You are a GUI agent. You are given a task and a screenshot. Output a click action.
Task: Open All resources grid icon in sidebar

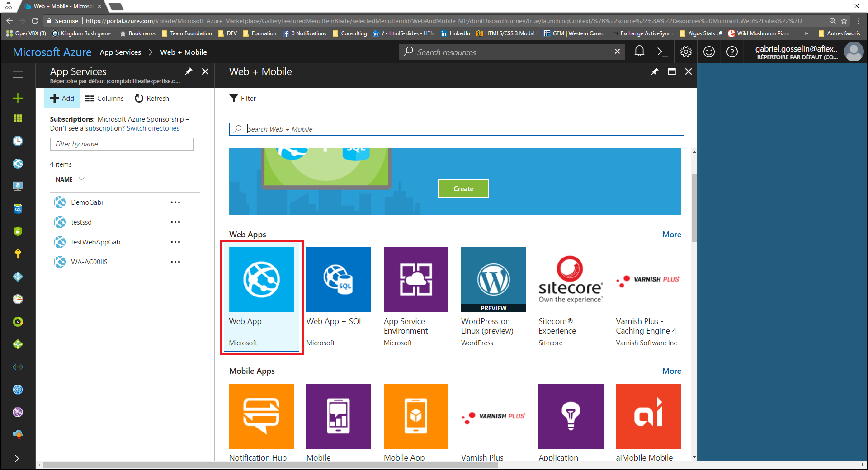click(x=18, y=118)
